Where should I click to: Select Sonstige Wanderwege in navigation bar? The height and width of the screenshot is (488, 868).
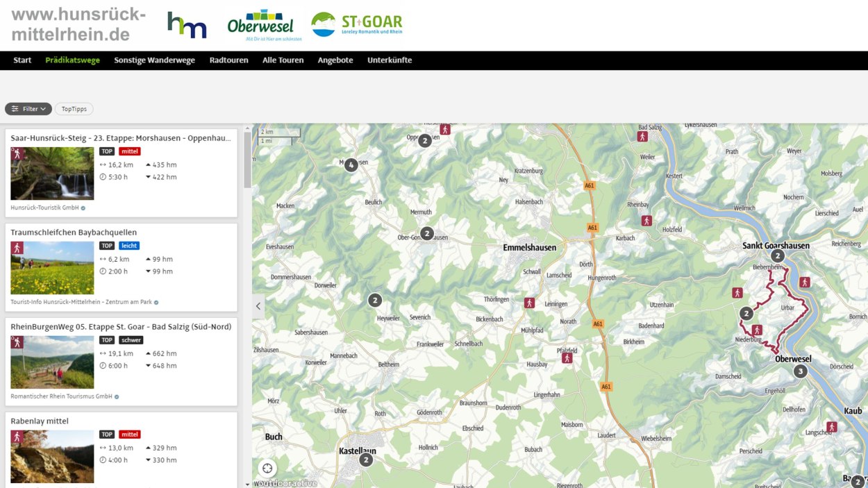pyautogui.click(x=154, y=60)
